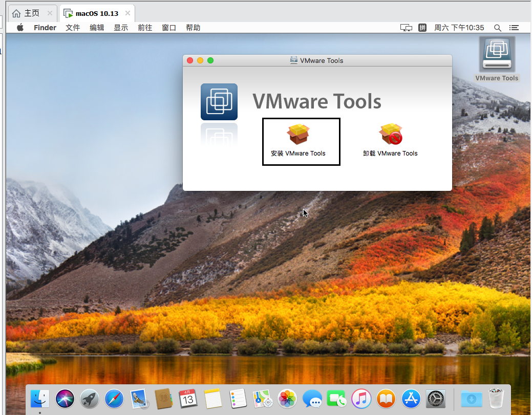The height and width of the screenshot is (415, 532).
Task: Open the 拼 input method menu
Action: 422,28
